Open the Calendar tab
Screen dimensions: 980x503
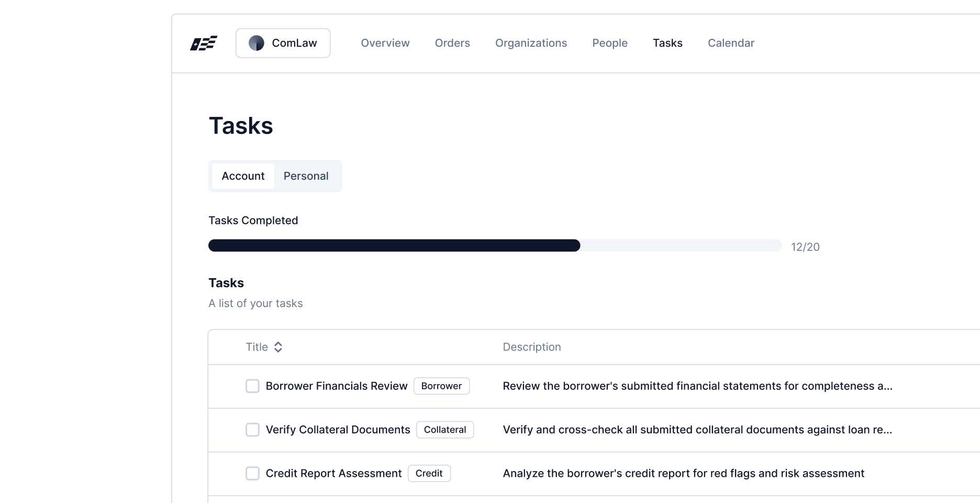tap(731, 43)
